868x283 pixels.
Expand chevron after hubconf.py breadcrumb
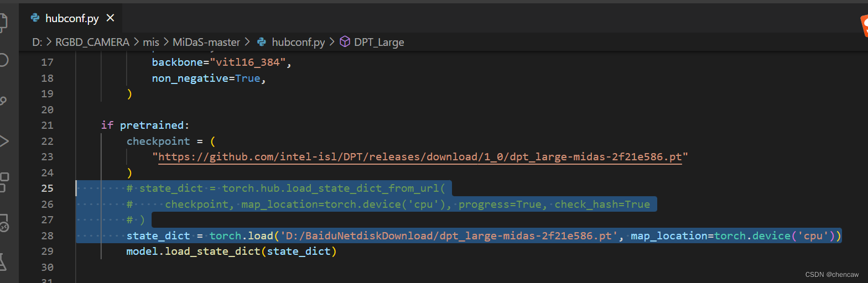332,42
